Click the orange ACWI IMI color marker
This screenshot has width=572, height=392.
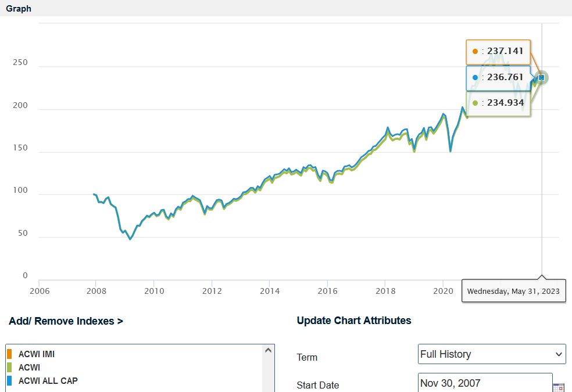9,354
